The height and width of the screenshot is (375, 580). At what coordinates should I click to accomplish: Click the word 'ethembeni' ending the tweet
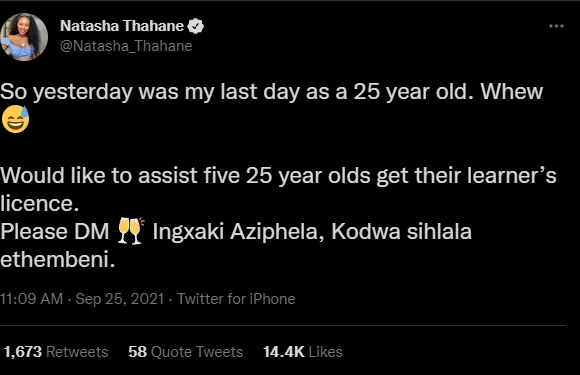pos(57,259)
